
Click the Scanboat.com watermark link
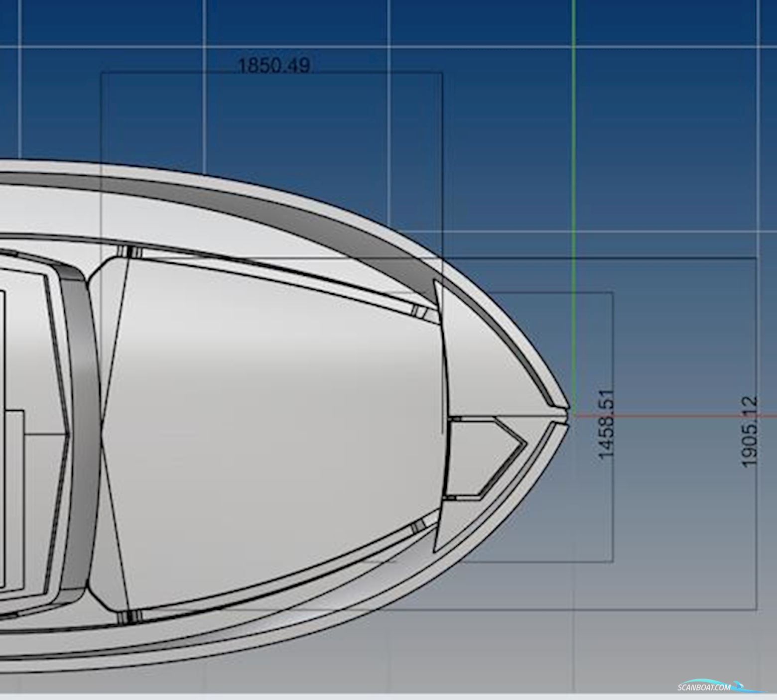click(x=703, y=688)
